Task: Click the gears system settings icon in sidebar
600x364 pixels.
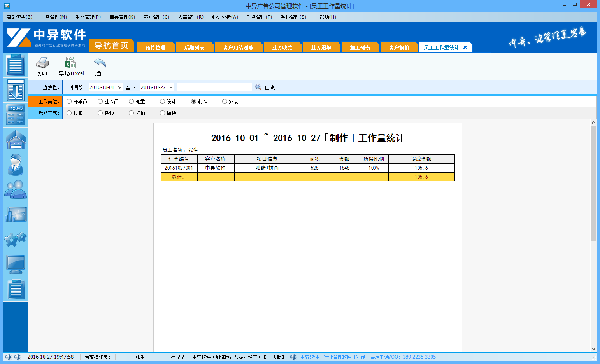Action: [x=15, y=240]
